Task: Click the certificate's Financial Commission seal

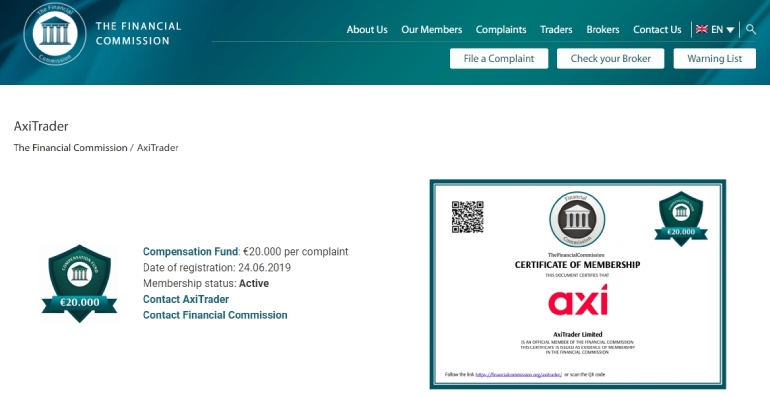Action: pos(577,220)
